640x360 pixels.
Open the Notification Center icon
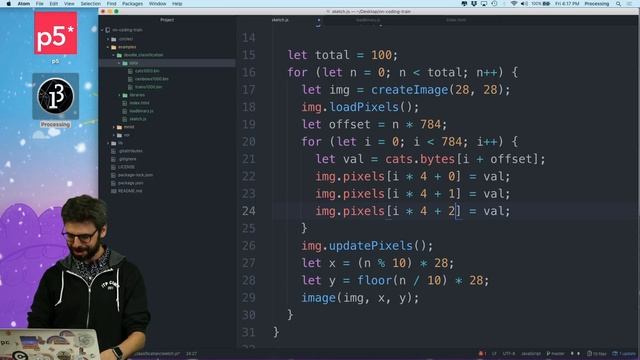629,4
